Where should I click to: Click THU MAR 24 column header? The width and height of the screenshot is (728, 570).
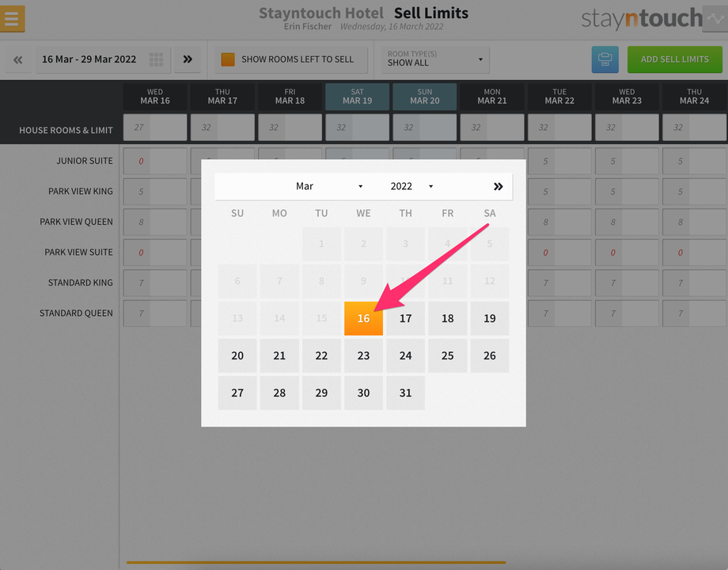tap(694, 97)
